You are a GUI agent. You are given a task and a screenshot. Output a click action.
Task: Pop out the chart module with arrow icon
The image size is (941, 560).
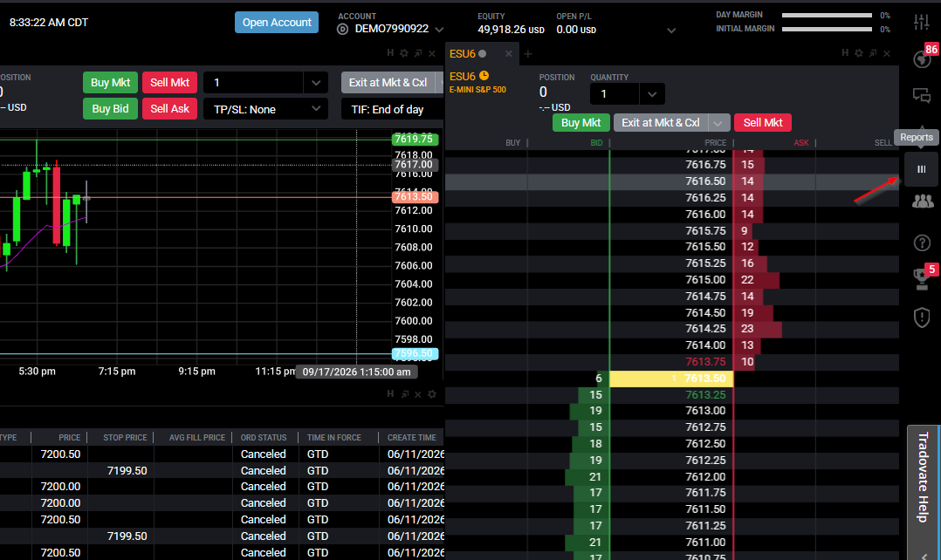coord(418,52)
